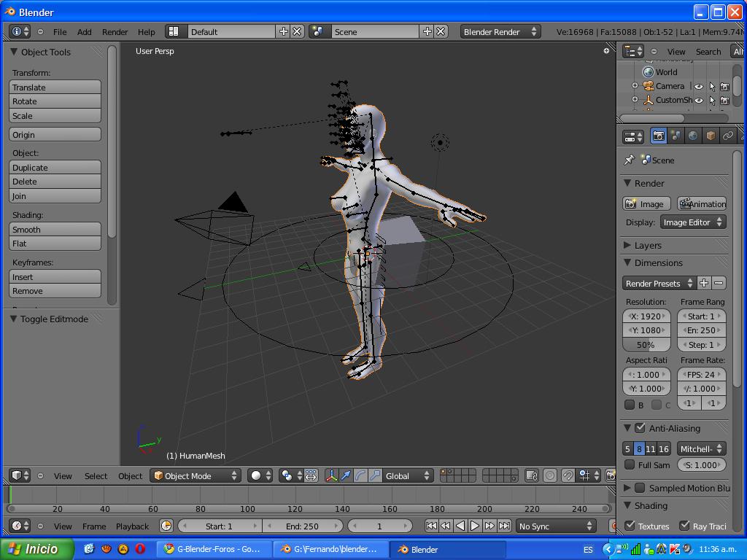Switch to the World properties tab
Image resolution: width=747 pixels, height=560 pixels.
[x=693, y=136]
